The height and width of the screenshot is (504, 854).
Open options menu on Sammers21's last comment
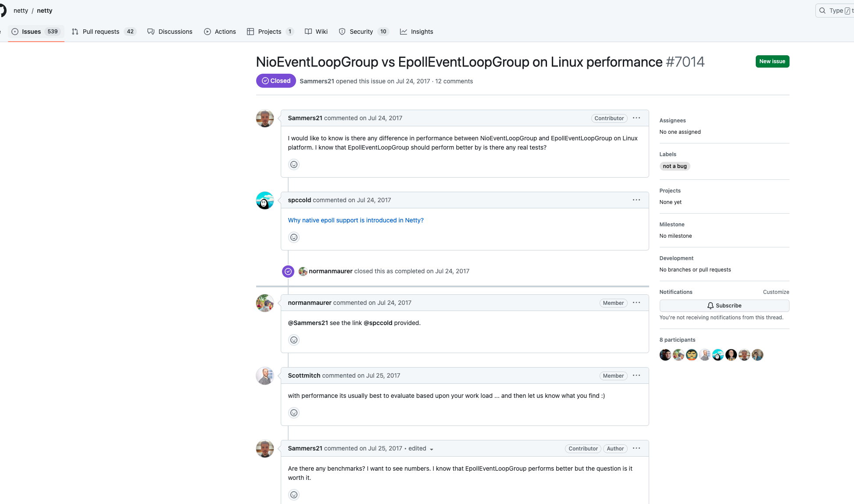pyautogui.click(x=636, y=448)
